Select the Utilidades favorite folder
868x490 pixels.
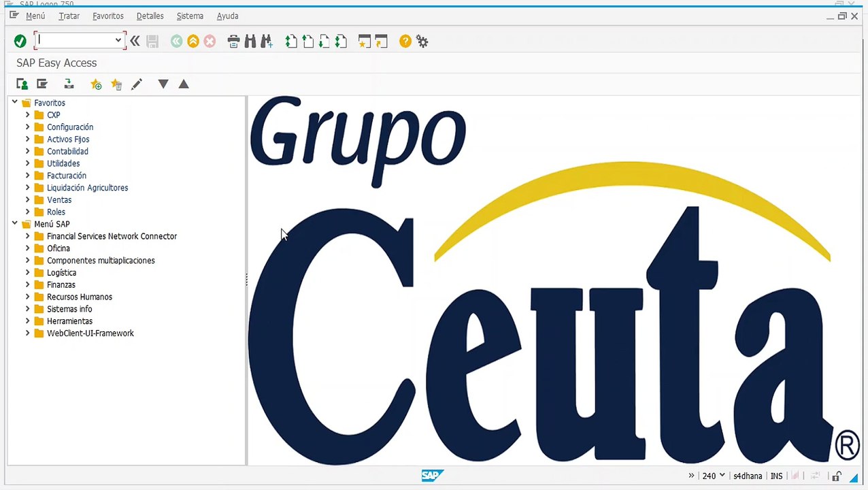[63, 163]
